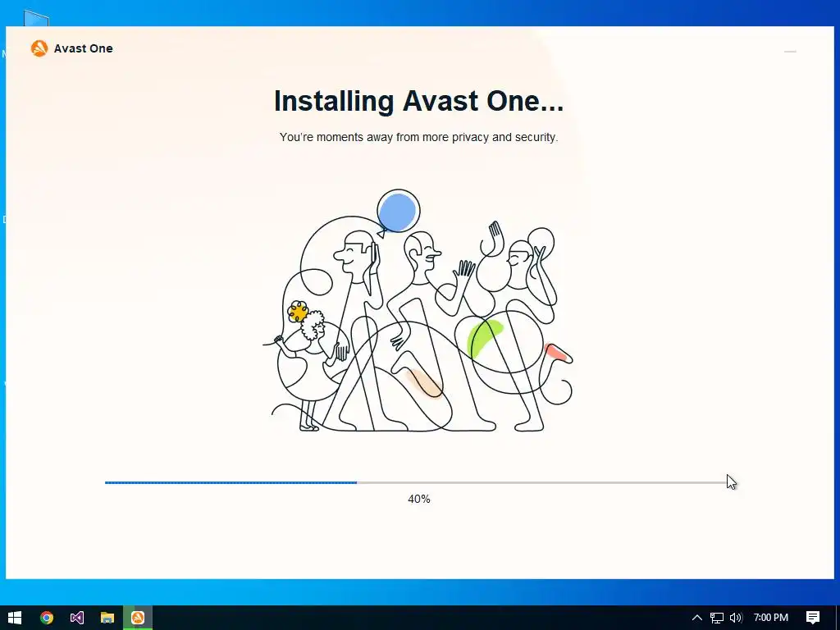The width and height of the screenshot is (840, 630).
Task: Open the network status tray icon
Action: tap(716, 618)
